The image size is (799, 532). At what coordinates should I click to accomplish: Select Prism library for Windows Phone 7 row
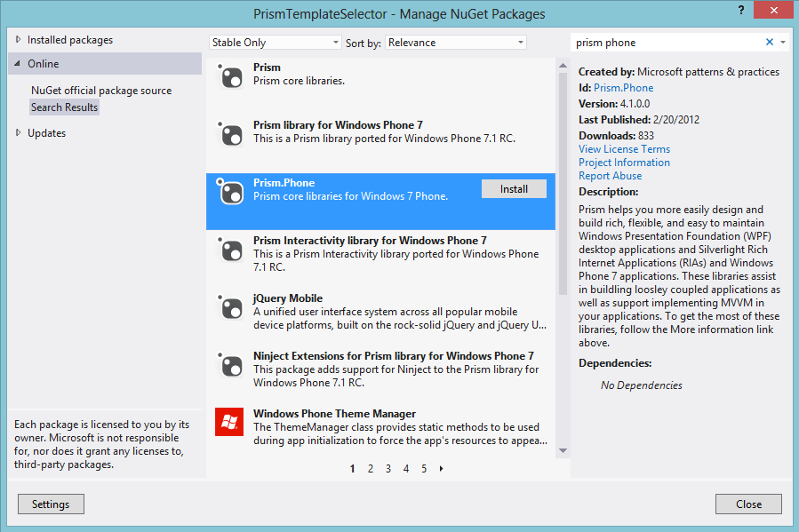pyautogui.click(x=380, y=144)
